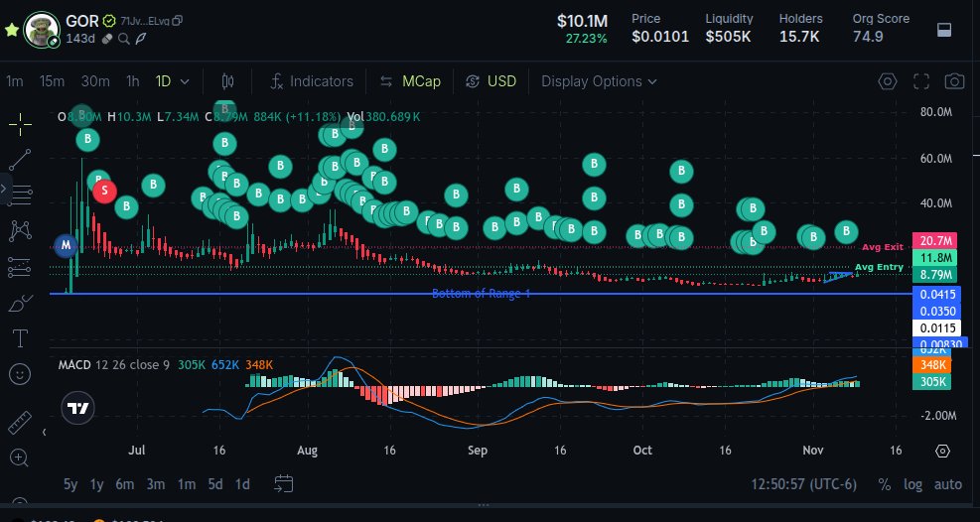Set bottom range to 5d
980x522 pixels.
pos(215,484)
